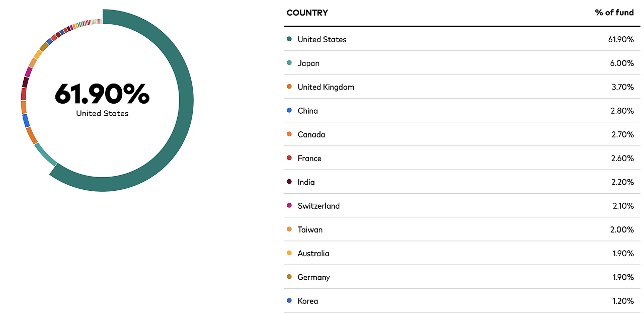Click the blue China legend dot
This screenshot has height=313, width=644.
[x=289, y=110]
